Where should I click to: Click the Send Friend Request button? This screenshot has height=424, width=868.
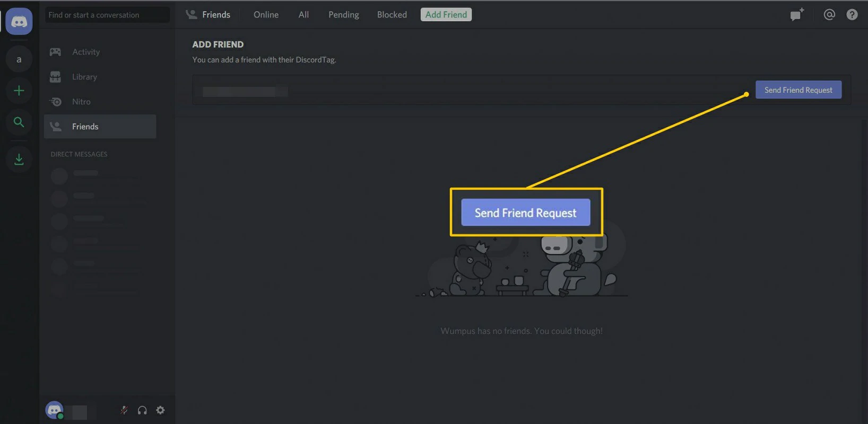pos(798,90)
